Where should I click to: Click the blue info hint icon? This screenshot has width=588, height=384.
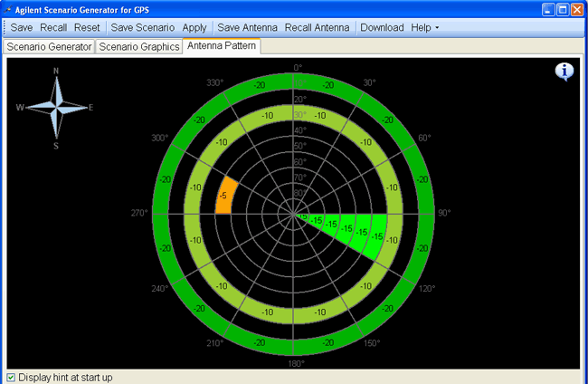(564, 72)
